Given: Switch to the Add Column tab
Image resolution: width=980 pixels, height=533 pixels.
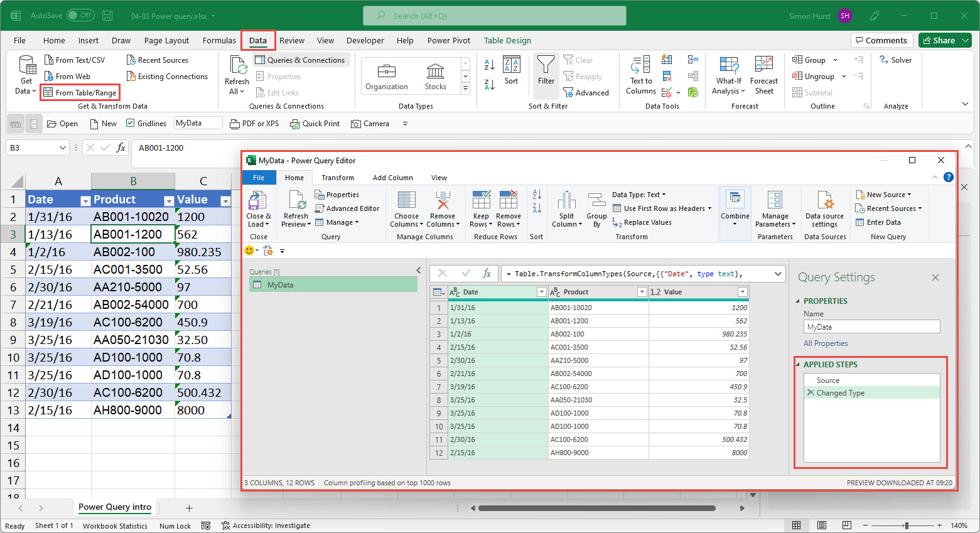Looking at the screenshot, I should (392, 178).
